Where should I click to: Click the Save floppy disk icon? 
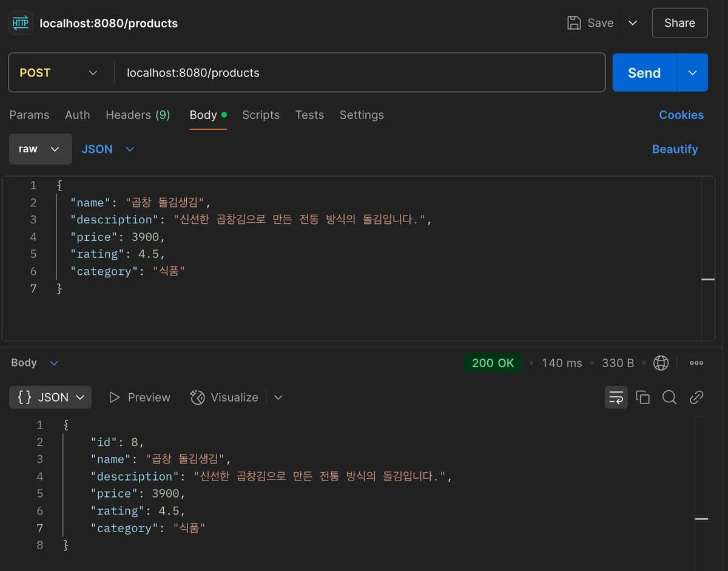pyautogui.click(x=573, y=23)
